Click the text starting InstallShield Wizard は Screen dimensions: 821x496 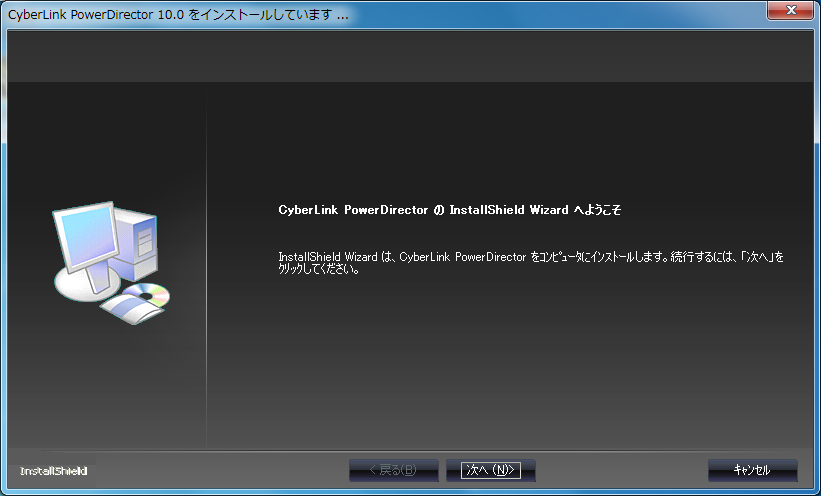(x=531, y=263)
